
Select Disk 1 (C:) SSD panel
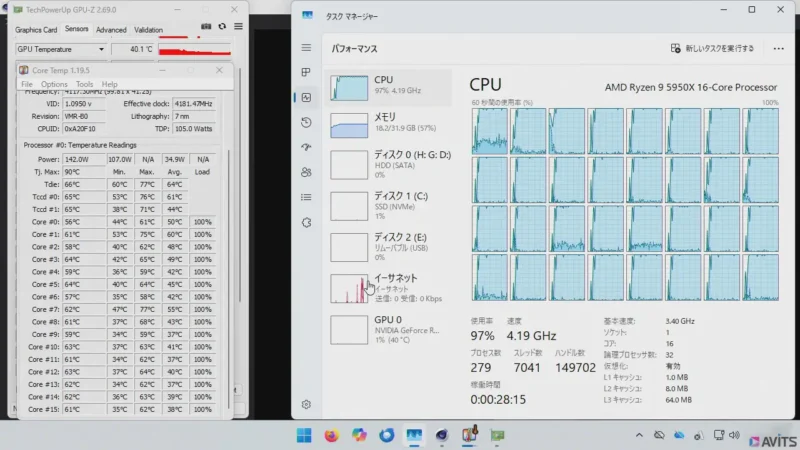pos(388,206)
